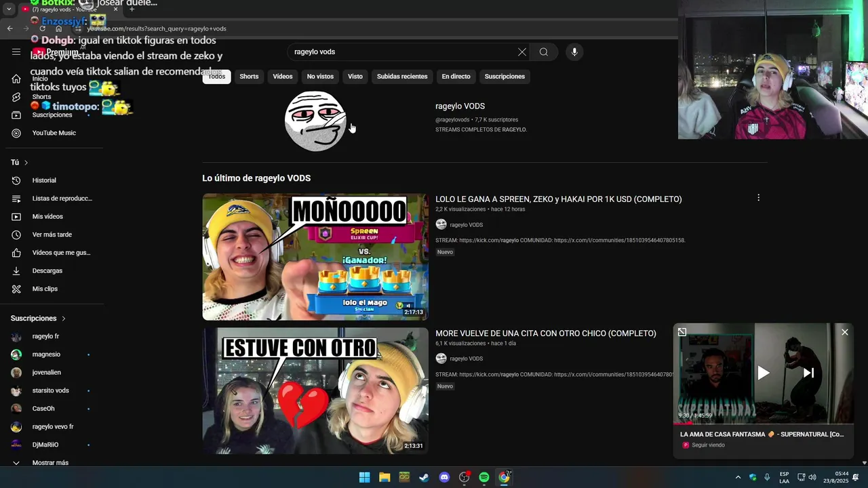
Task: Show hidden system tray icons
Action: [x=738, y=477]
